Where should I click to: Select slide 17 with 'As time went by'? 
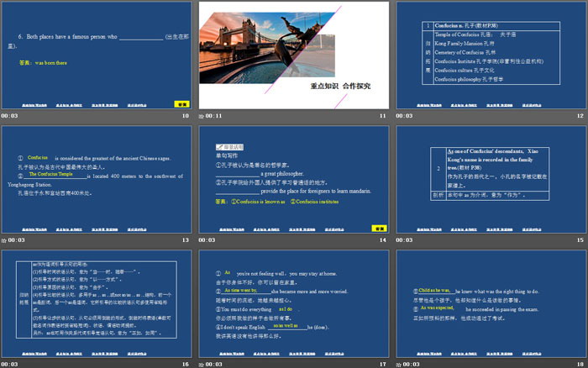click(x=294, y=303)
